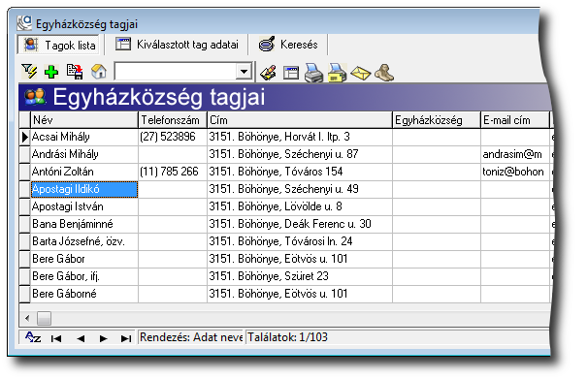Click highlighted Apostagi Ildikó cell
588x379 pixels.
(x=84, y=189)
